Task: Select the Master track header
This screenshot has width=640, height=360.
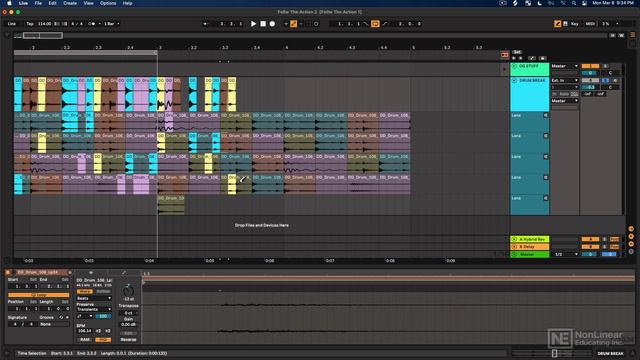Action: point(530,254)
